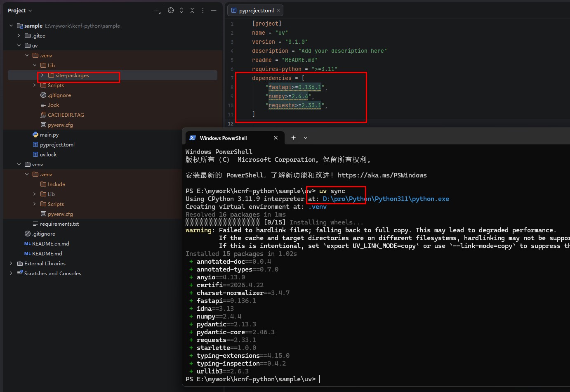Expand the .gitee folder
Screen dimensions: 570x392
coord(19,35)
